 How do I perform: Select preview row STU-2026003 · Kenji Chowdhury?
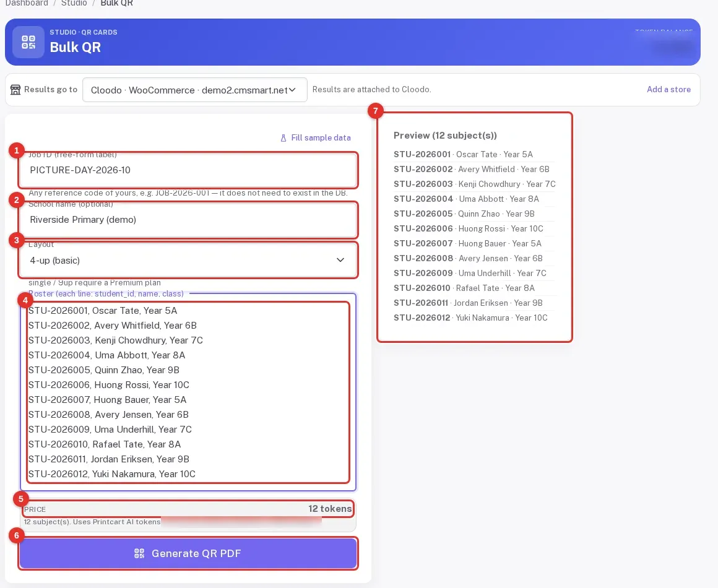pyautogui.click(x=474, y=184)
